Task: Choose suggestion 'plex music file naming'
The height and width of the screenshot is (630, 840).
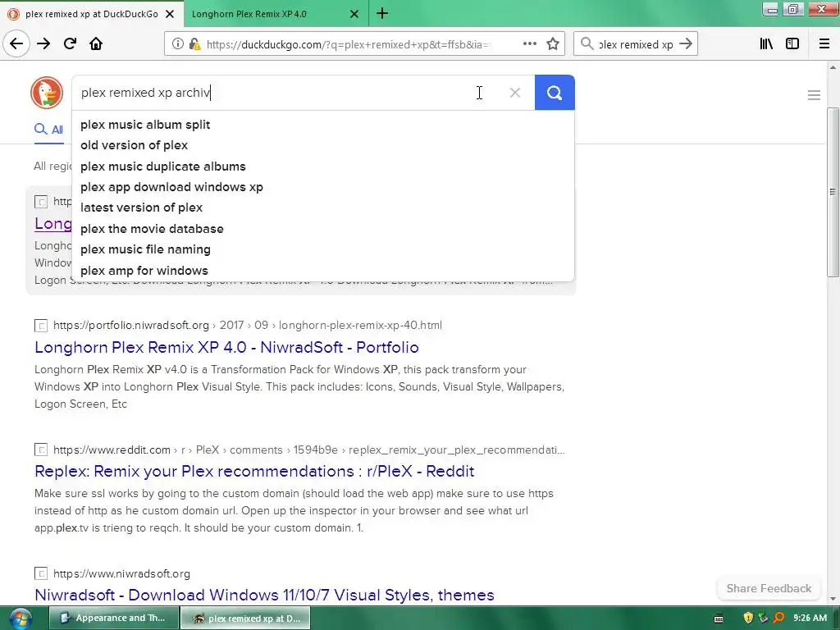Action: point(323,249)
